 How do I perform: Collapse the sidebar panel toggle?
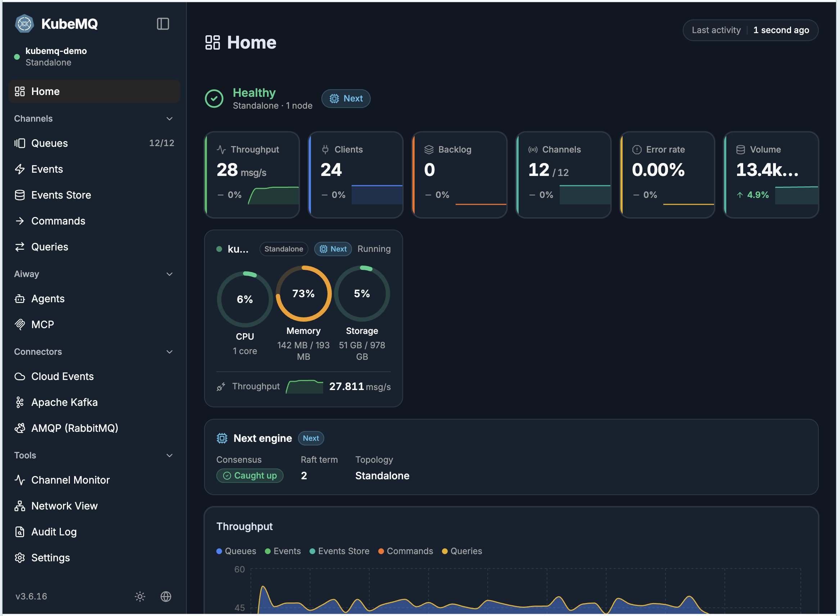tap(163, 24)
